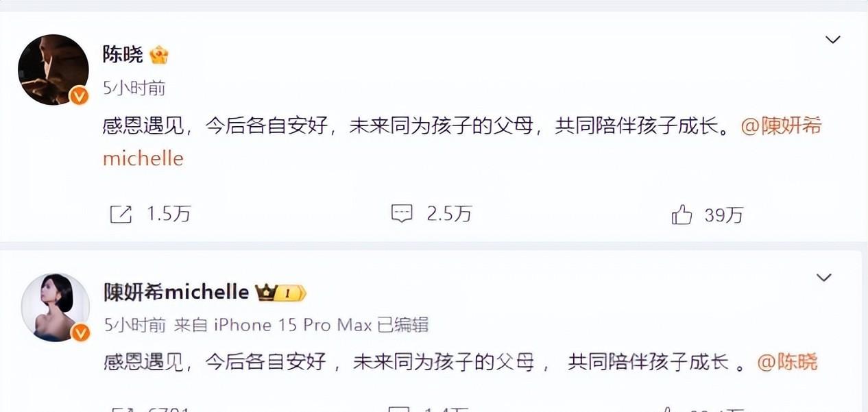The image size is (868, 412).
Task: Open comments icon on 陈晓's post
Action: (x=402, y=214)
